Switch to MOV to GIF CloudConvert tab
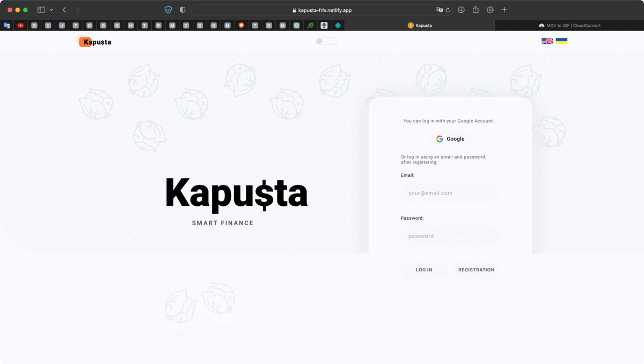This screenshot has width=644, height=364. 569,25
